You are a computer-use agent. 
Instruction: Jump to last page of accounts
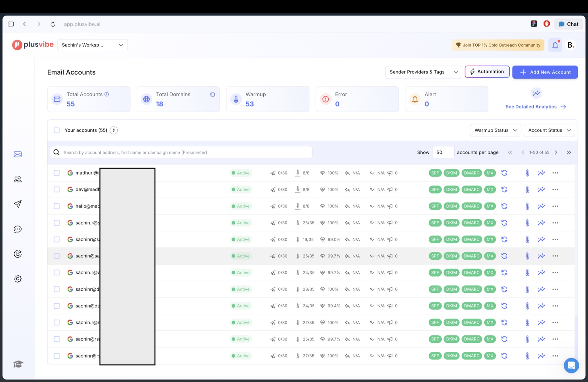click(x=569, y=152)
